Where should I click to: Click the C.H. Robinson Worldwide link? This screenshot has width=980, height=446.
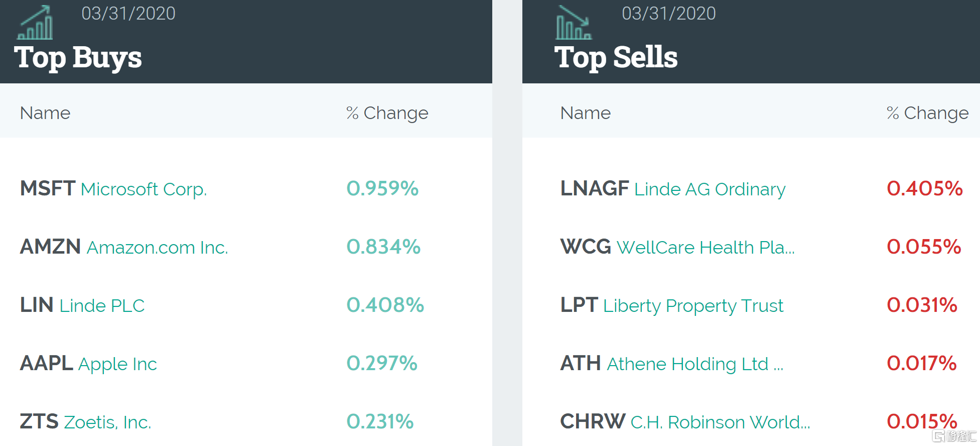pos(720,422)
